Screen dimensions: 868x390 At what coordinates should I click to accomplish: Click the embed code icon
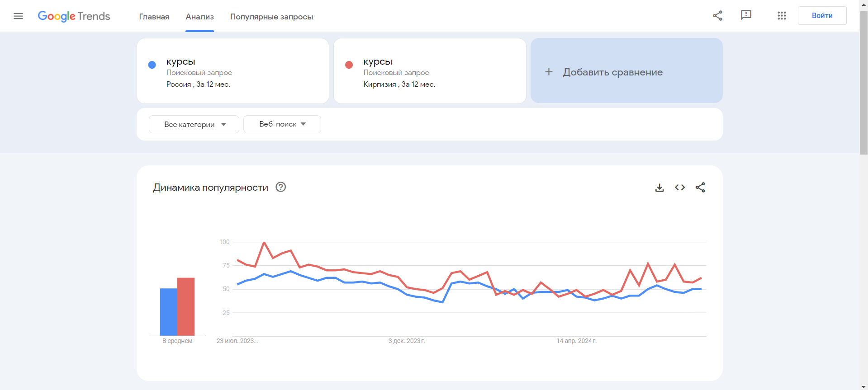point(680,188)
